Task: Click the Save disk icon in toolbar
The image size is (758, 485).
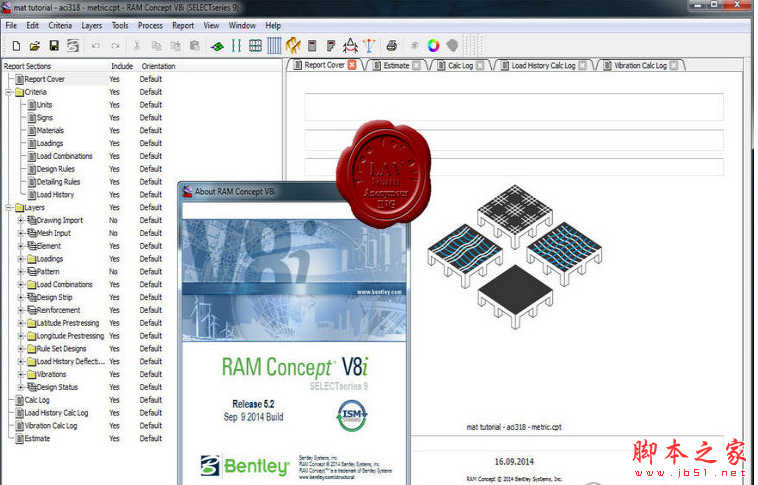Action: [53, 45]
